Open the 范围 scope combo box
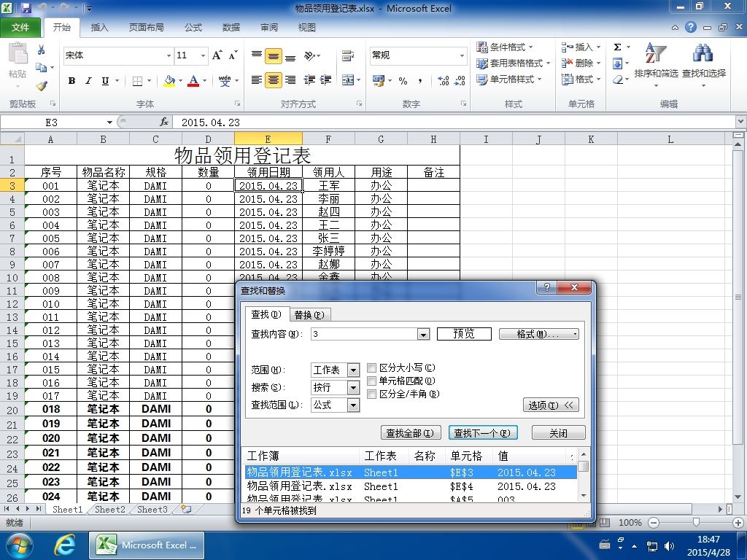747x560 pixels. (335, 370)
